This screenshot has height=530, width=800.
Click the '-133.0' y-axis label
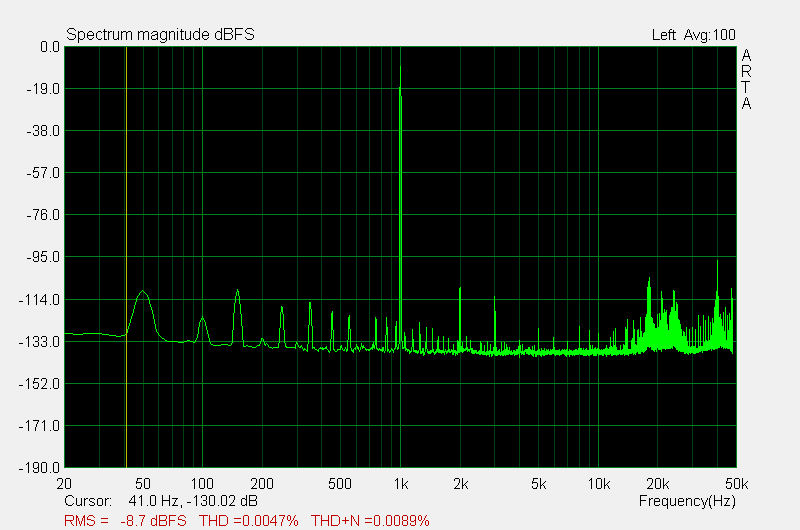(39, 341)
